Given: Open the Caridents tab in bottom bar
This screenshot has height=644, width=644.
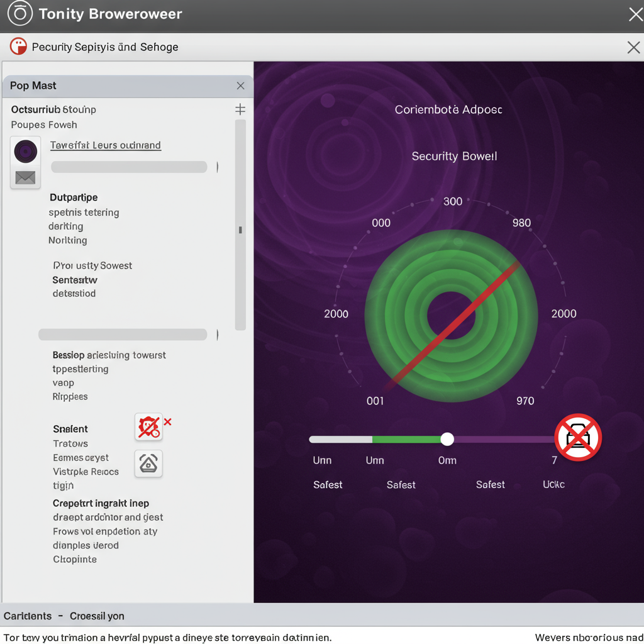Looking at the screenshot, I should pos(28,616).
